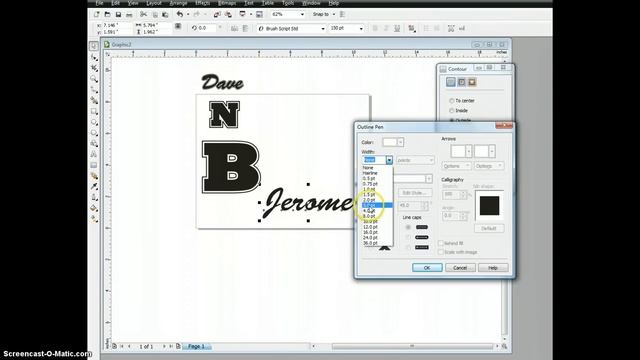The image size is (640, 360).
Task: Select the Freehand drawing tool
Action: pyautogui.click(x=94, y=89)
